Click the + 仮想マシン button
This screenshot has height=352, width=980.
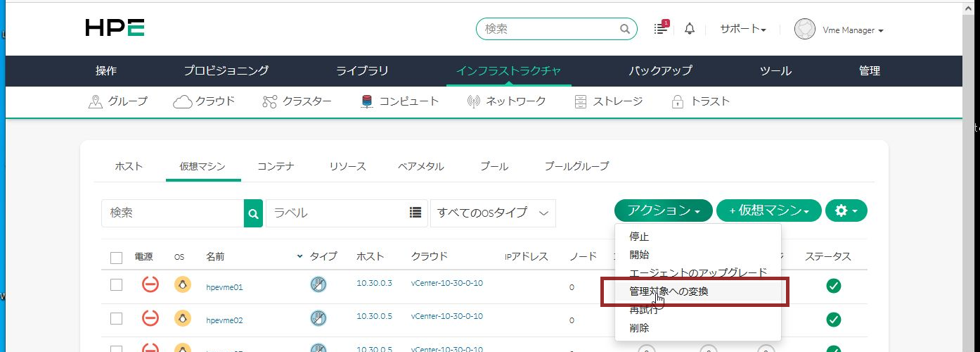pyautogui.click(x=768, y=210)
